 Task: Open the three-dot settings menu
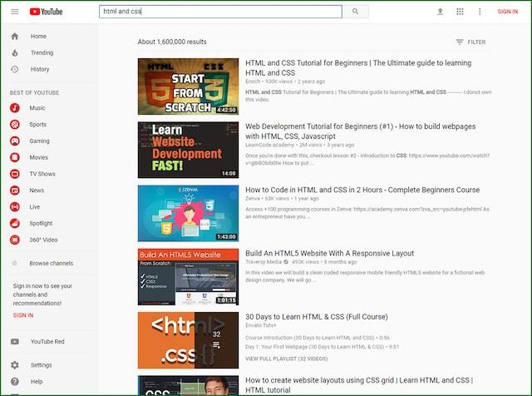pyautogui.click(x=480, y=12)
